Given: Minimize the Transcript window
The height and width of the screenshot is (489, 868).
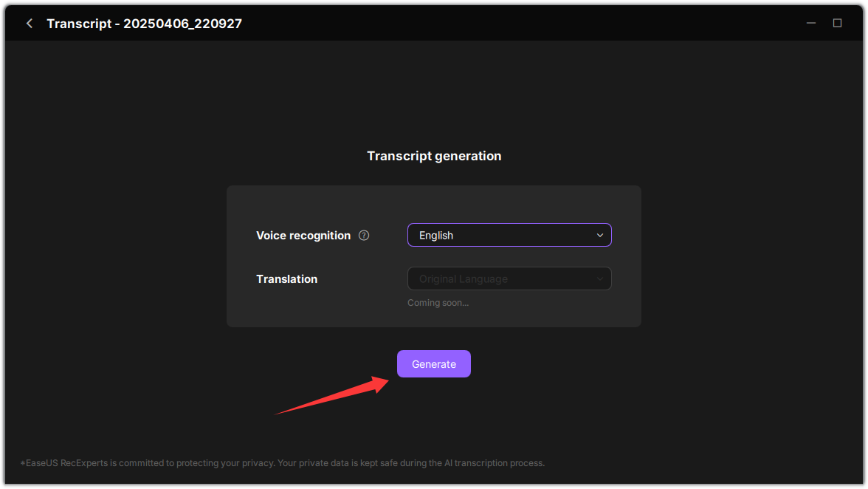Looking at the screenshot, I should pos(811,23).
